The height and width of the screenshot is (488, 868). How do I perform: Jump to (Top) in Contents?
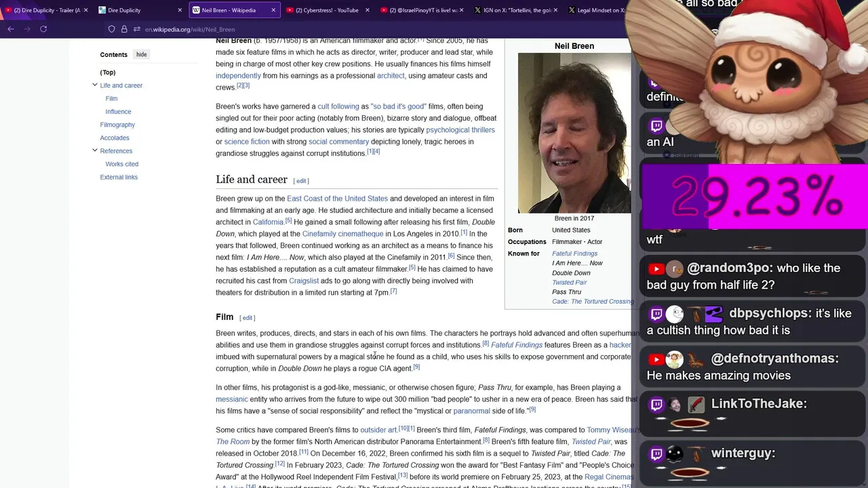[108, 73]
